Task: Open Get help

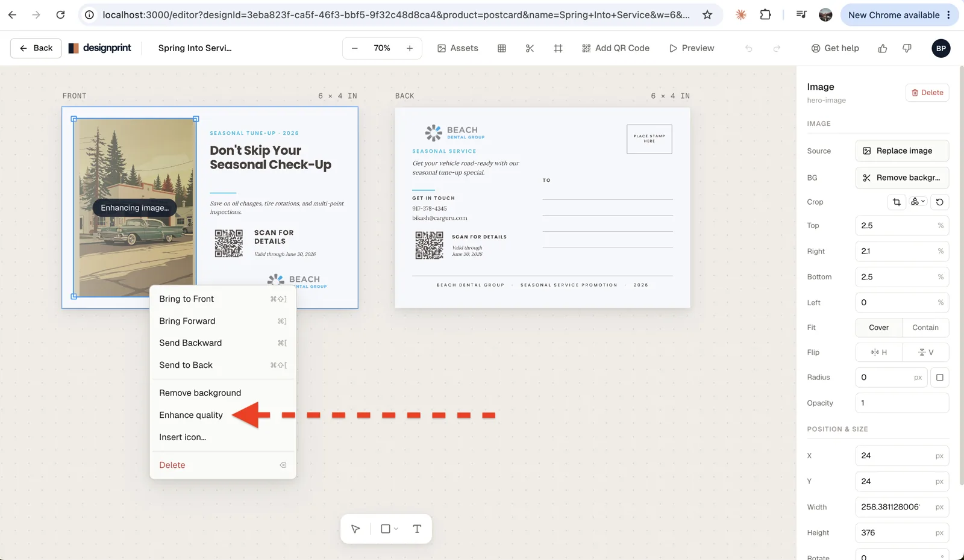Action: (835, 48)
